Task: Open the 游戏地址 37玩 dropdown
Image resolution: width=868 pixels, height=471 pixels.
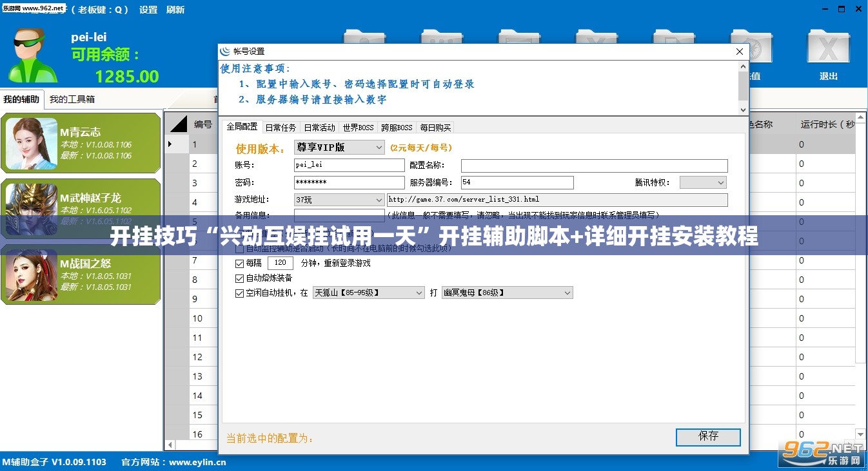Action: tap(339, 200)
